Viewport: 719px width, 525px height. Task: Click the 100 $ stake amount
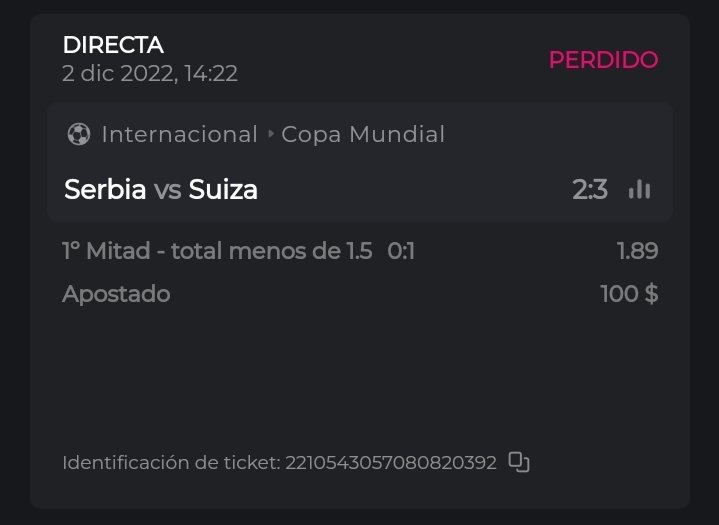(629, 294)
